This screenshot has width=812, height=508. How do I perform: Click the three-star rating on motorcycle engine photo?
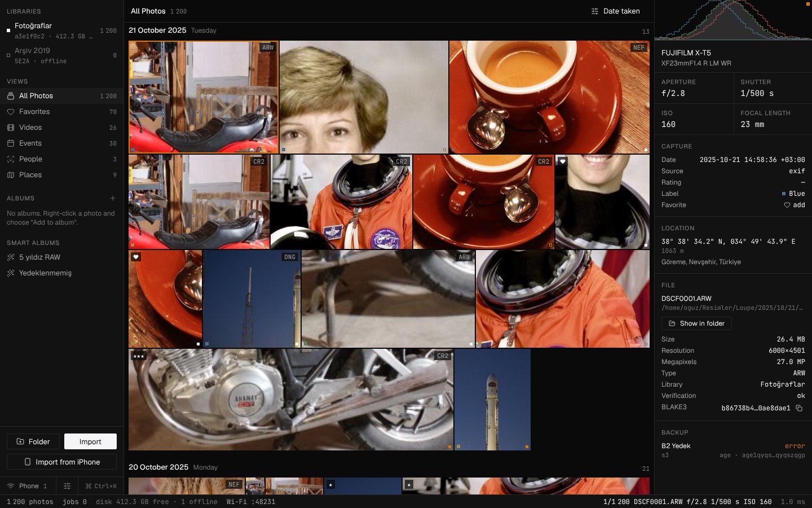(139, 356)
